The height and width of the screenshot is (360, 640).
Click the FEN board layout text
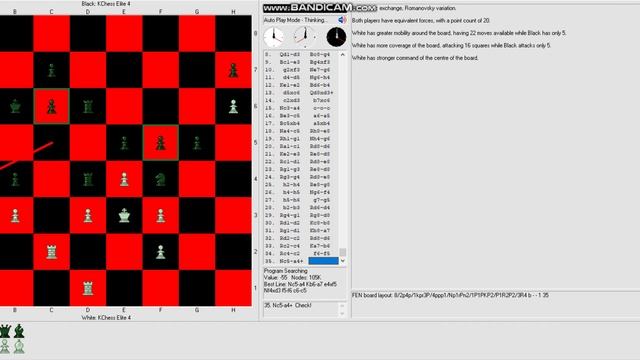450,295
